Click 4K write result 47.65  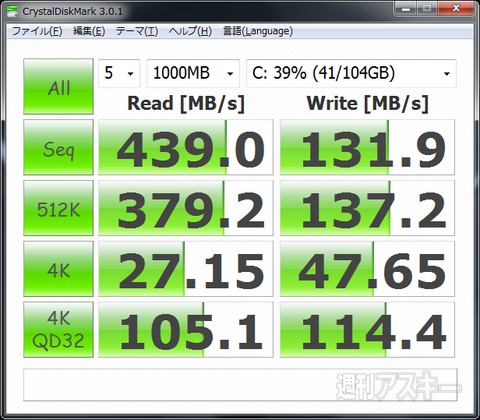click(x=367, y=269)
